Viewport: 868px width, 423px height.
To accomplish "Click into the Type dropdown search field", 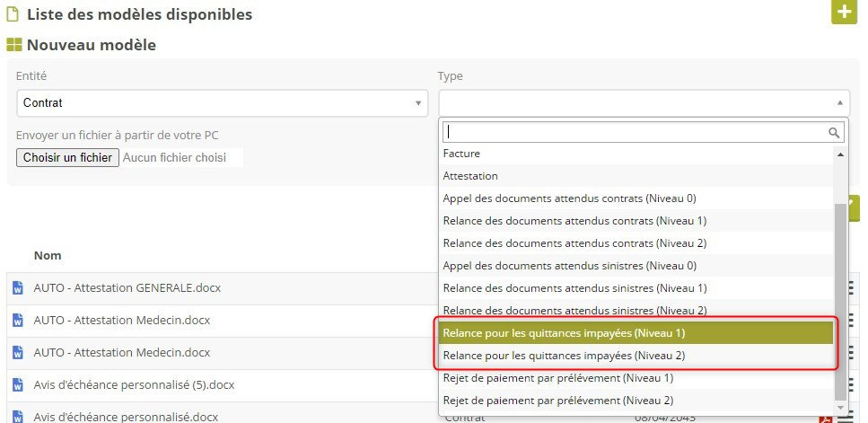I will pyautogui.click(x=634, y=132).
